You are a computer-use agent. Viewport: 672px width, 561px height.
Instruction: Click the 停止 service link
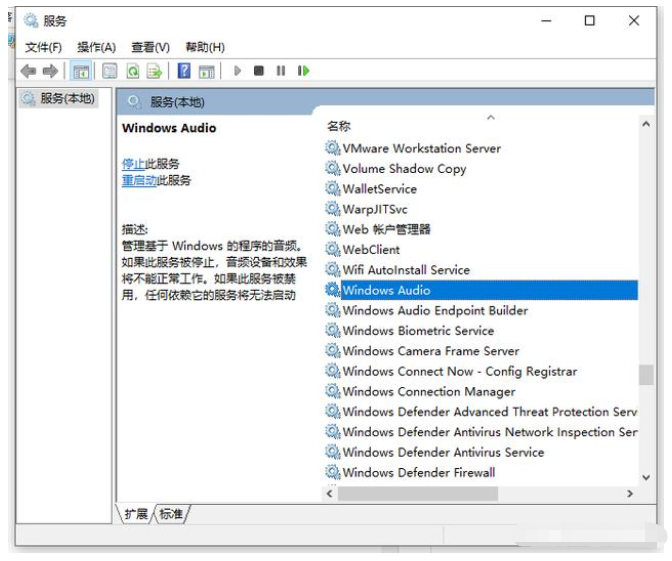tap(133, 163)
